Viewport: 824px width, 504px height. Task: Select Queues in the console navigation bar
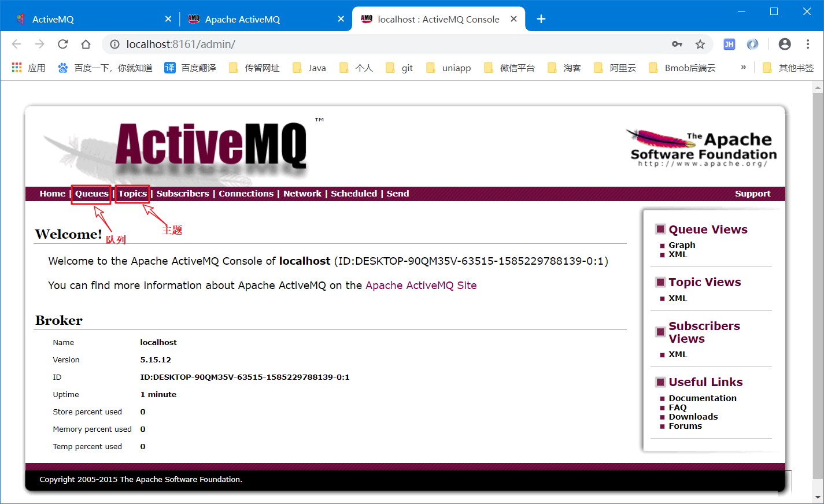(x=91, y=194)
